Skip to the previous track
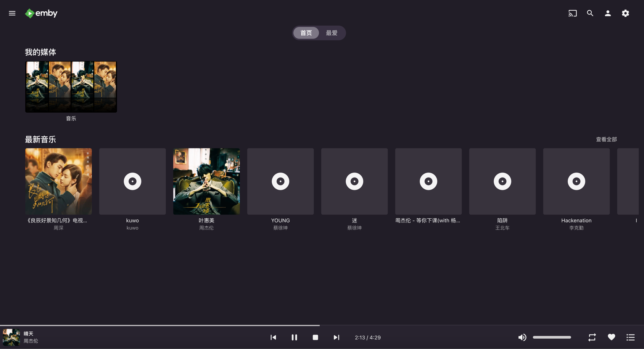This screenshot has width=644, height=349. (273, 337)
